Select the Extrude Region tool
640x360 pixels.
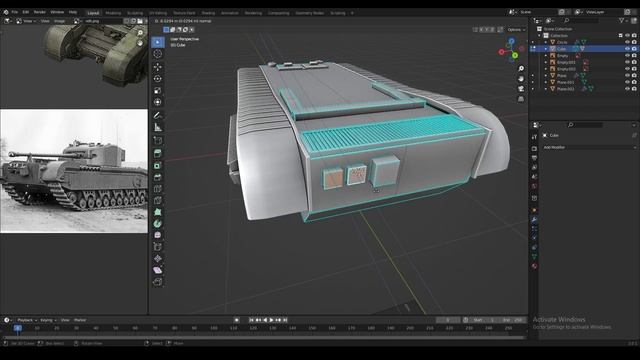[x=158, y=153]
